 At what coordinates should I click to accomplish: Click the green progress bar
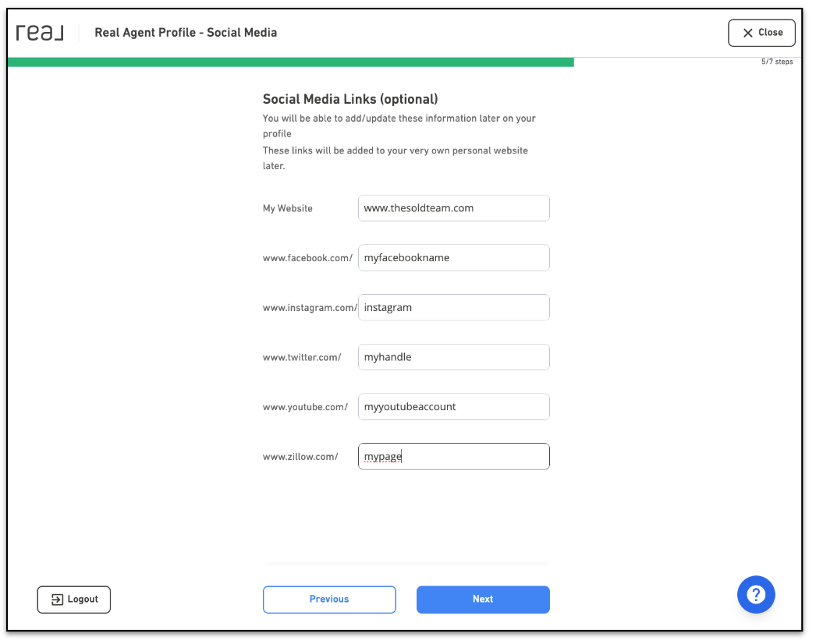tap(291, 62)
